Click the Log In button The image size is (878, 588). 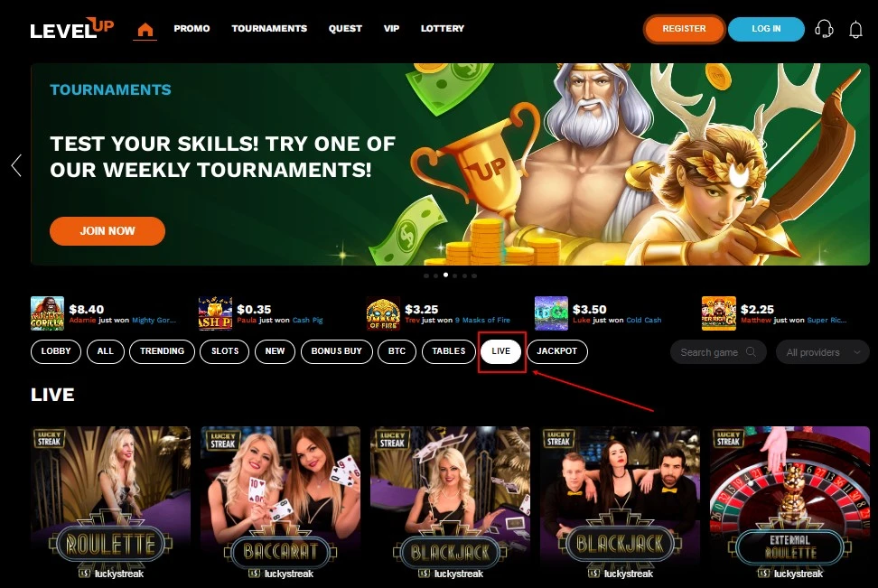click(x=766, y=29)
